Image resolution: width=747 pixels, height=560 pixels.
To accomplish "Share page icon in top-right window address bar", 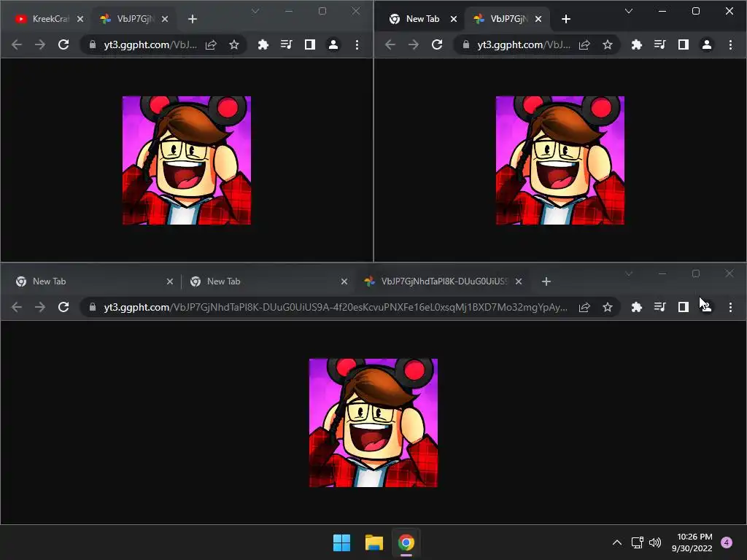I will 584,44.
